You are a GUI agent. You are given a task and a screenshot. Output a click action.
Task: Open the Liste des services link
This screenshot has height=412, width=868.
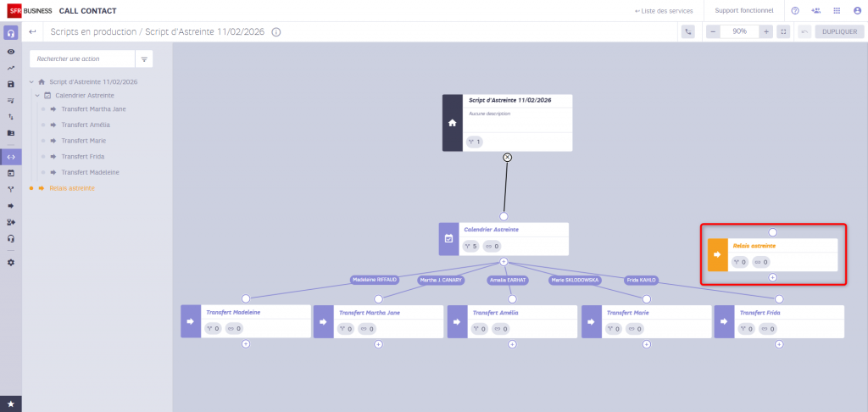664,11
